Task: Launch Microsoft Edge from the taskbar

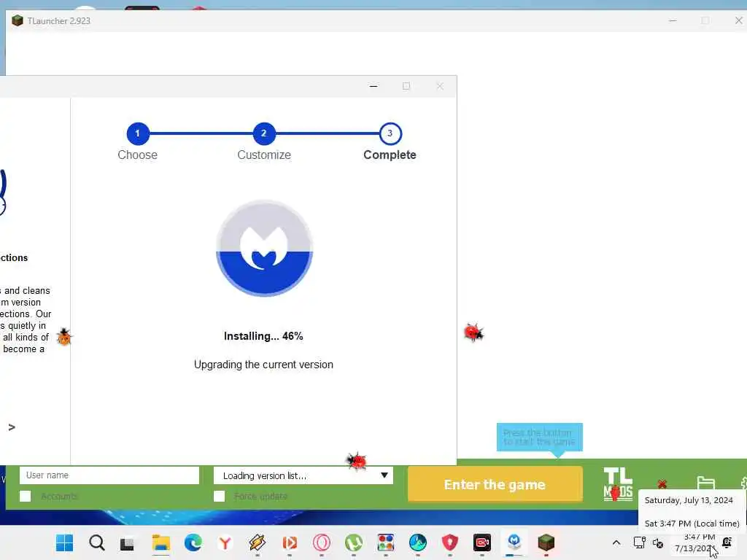Action: (x=193, y=542)
